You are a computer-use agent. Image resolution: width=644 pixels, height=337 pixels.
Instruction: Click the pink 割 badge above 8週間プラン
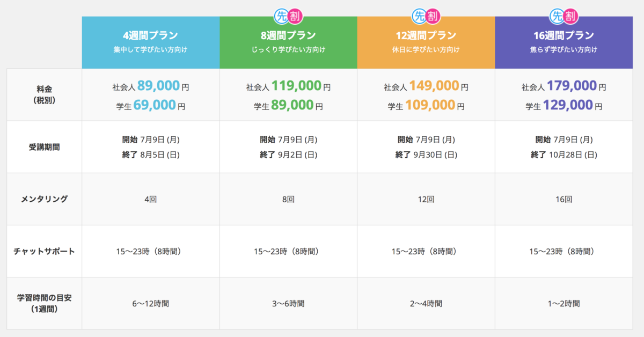[295, 16]
